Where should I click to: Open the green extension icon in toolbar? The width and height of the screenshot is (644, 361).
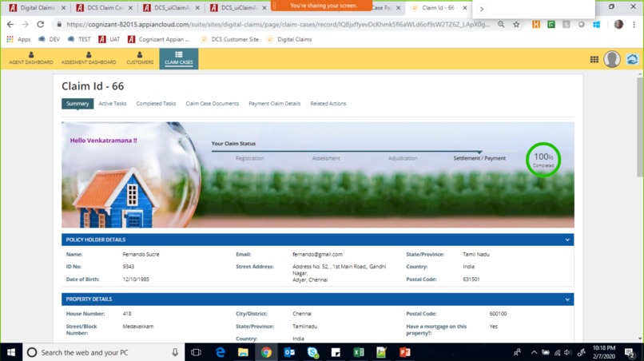tap(551, 24)
